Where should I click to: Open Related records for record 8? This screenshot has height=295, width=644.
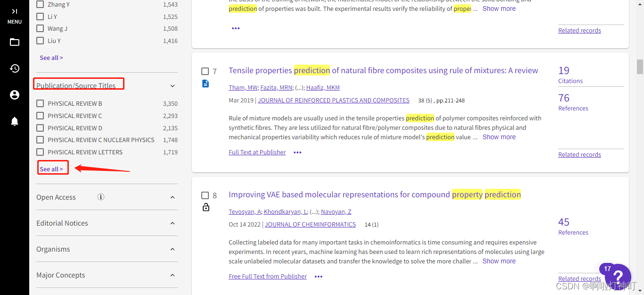click(x=579, y=278)
